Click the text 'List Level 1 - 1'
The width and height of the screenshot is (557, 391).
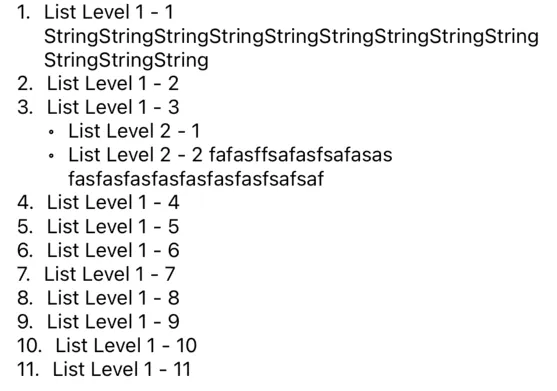[x=109, y=12]
